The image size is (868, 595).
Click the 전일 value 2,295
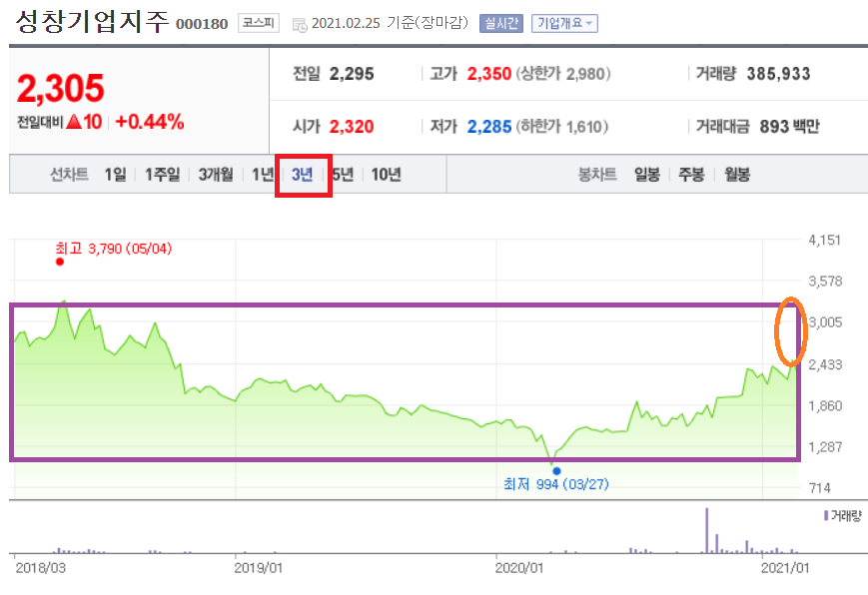352,74
